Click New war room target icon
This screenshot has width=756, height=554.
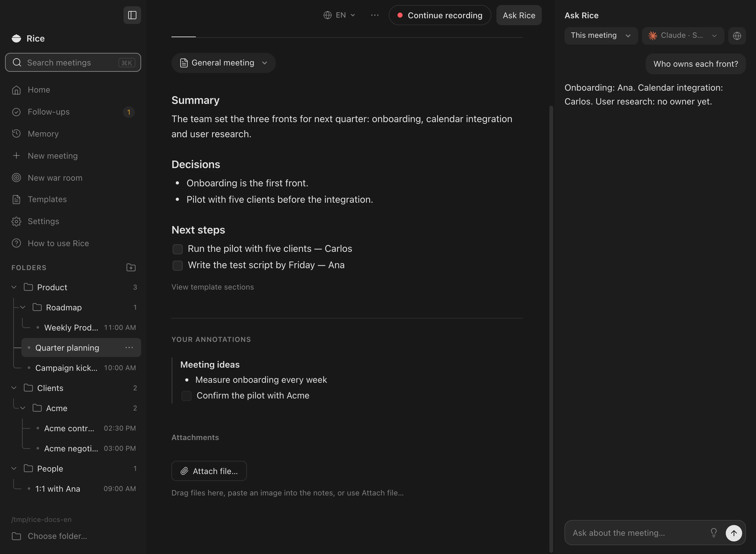[x=16, y=178]
